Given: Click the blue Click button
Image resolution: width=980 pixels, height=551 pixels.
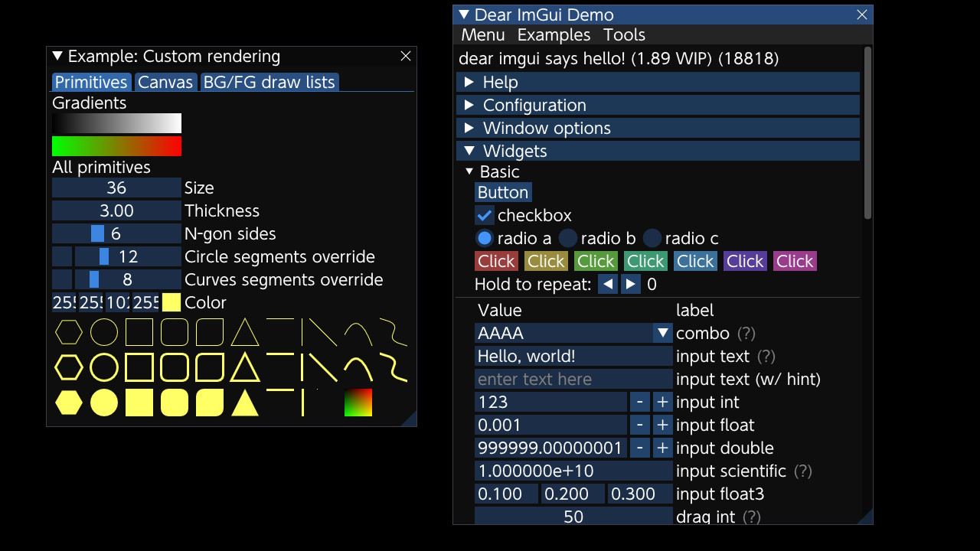Looking at the screenshot, I should point(696,261).
